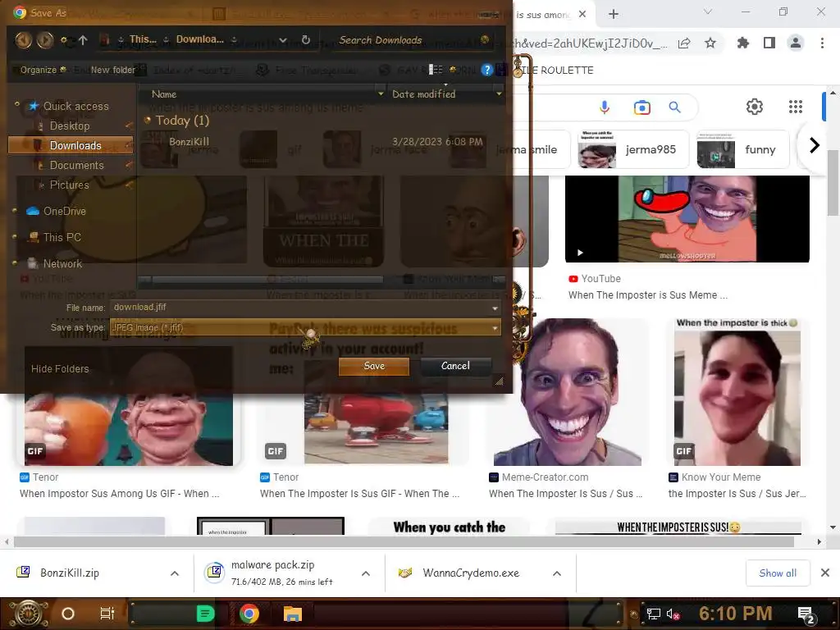Toggle muted volume tray icon
The width and height of the screenshot is (840, 630).
pyautogui.click(x=673, y=614)
